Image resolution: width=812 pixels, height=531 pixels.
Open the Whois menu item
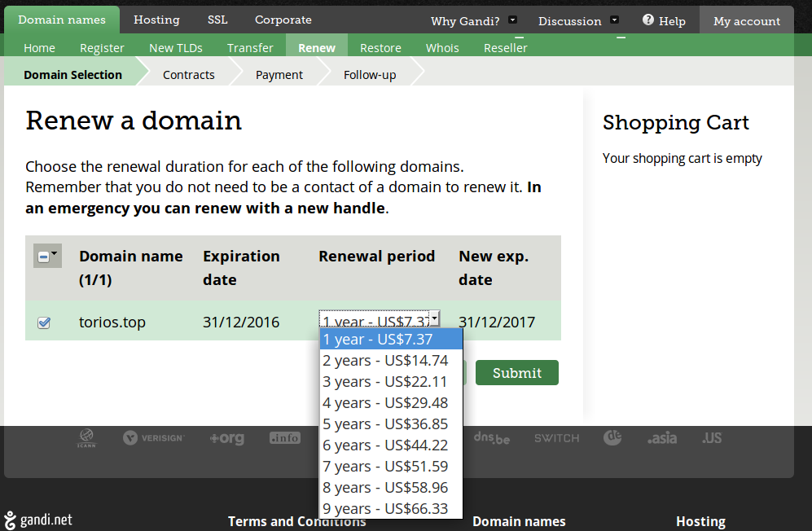[x=442, y=48]
